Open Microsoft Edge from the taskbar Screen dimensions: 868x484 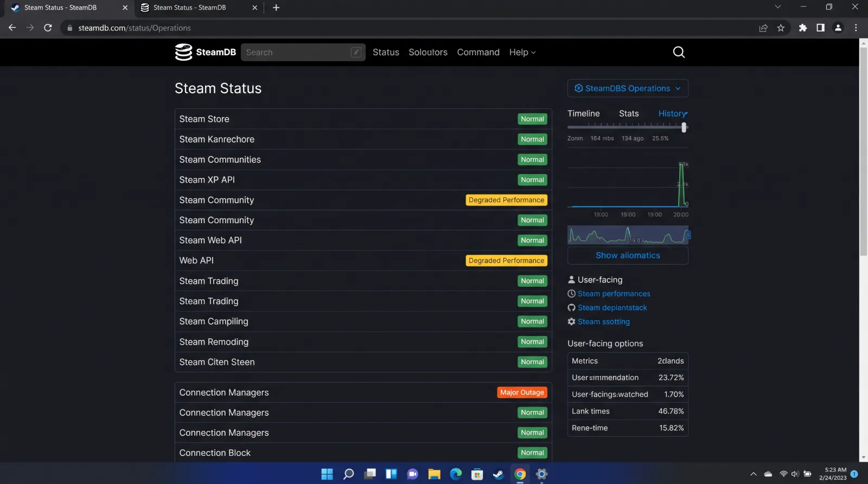[x=456, y=474]
